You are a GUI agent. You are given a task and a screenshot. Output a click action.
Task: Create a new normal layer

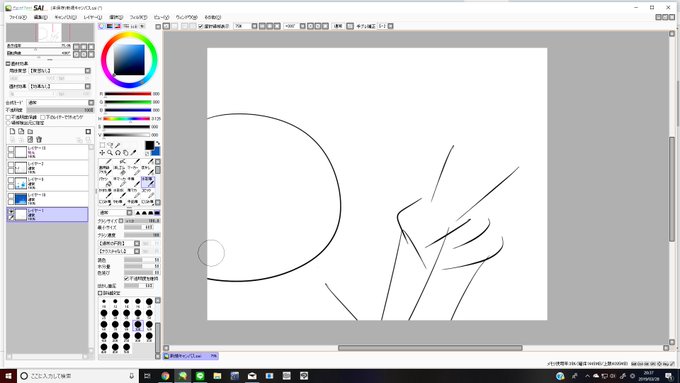click(x=12, y=131)
